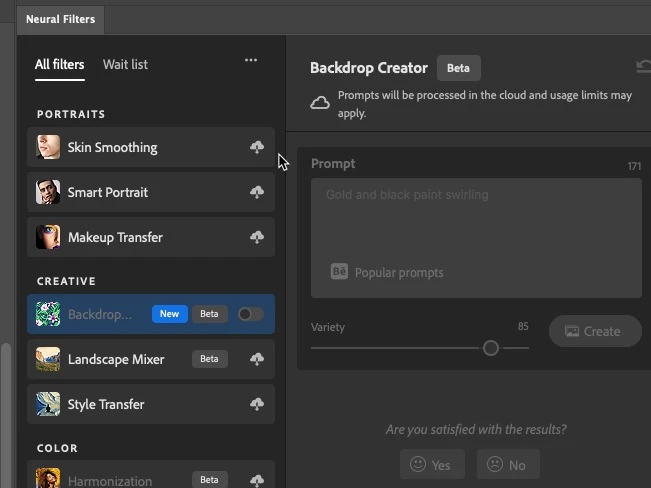Click the Create button
The width and height of the screenshot is (651, 488).
coord(595,331)
